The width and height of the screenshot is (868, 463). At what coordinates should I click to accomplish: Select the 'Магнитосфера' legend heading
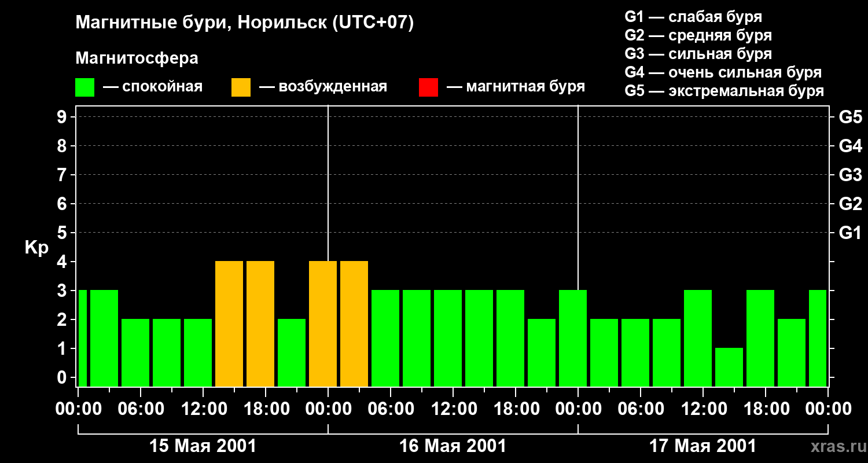click(x=137, y=58)
